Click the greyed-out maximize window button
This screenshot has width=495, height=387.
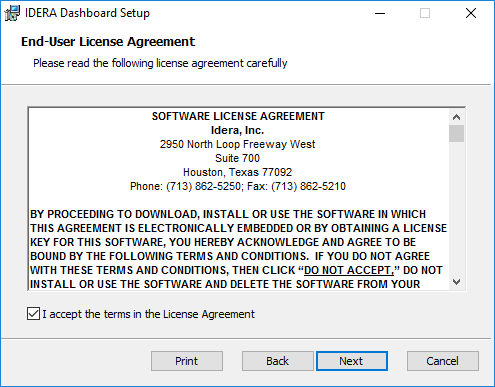click(425, 13)
